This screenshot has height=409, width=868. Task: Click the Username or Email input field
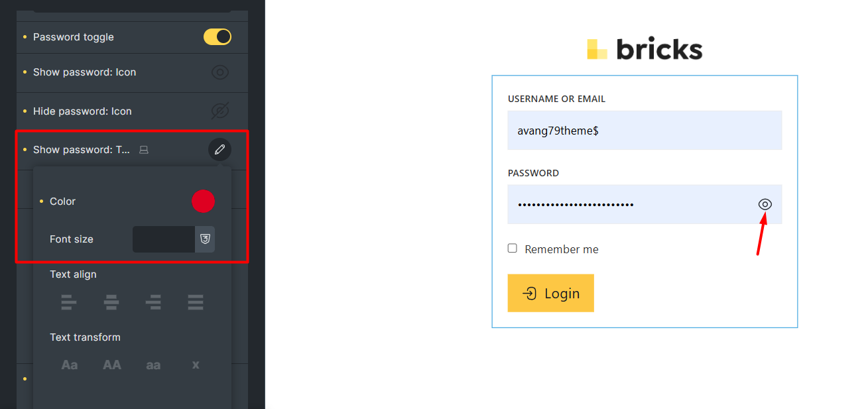pyautogui.click(x=645, y=131)
